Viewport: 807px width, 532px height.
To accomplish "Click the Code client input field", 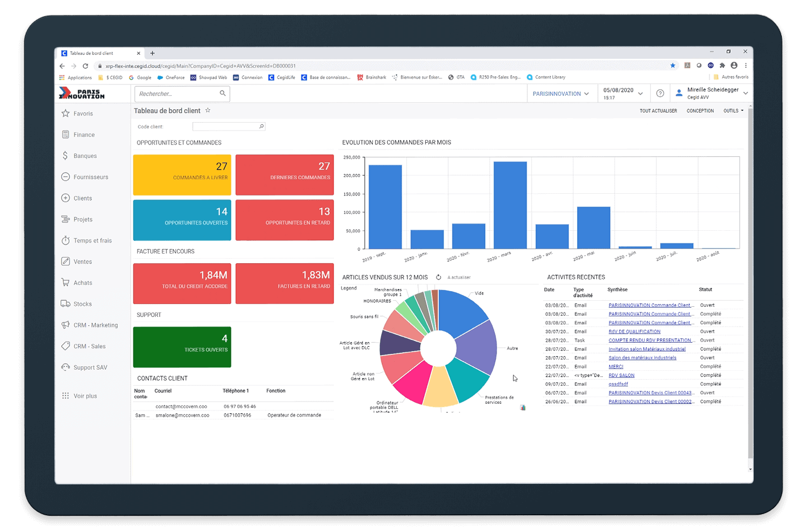I will point(225,127).
